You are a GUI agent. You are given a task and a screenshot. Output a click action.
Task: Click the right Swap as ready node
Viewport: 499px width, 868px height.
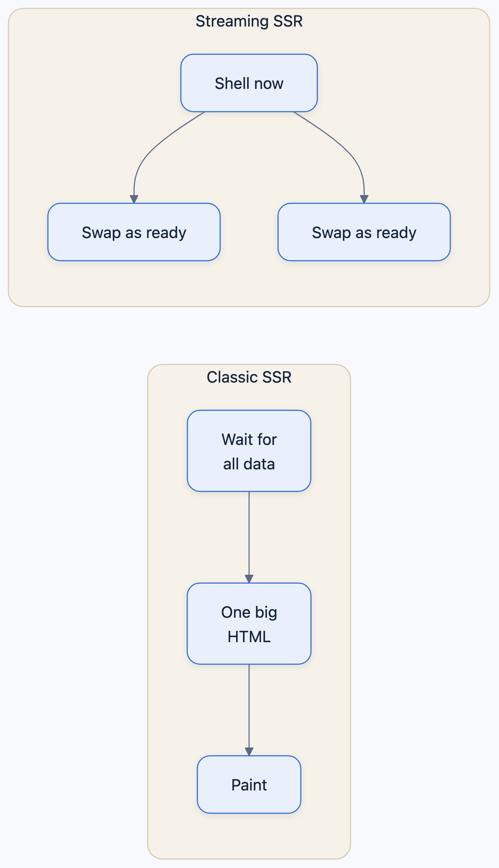coord(364,232)
